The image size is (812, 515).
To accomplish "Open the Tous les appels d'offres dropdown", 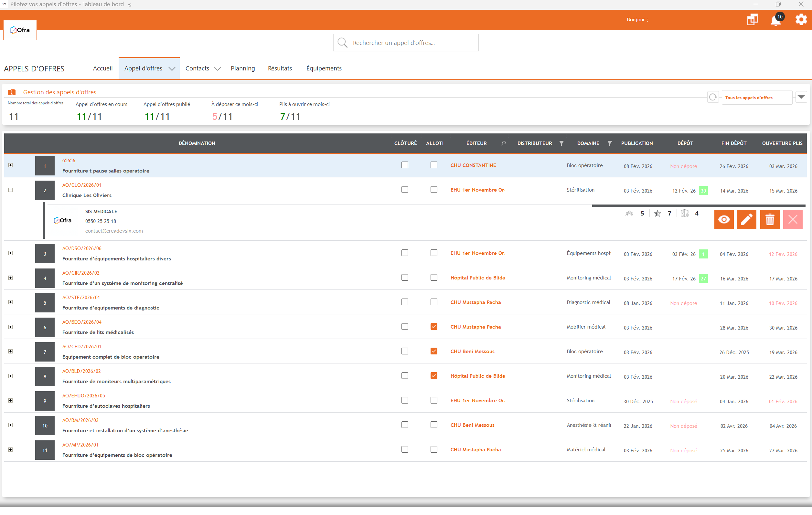I will (x=801, y=97).
